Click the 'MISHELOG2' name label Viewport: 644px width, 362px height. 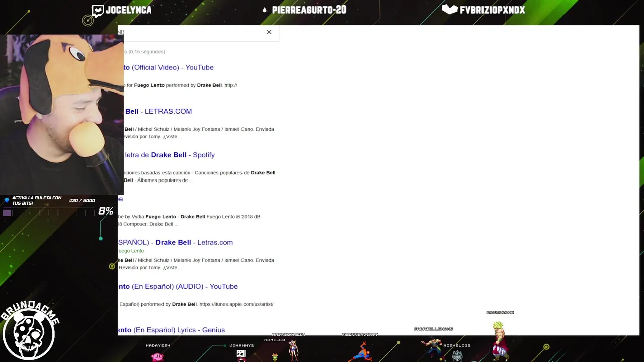coord(457,346)
